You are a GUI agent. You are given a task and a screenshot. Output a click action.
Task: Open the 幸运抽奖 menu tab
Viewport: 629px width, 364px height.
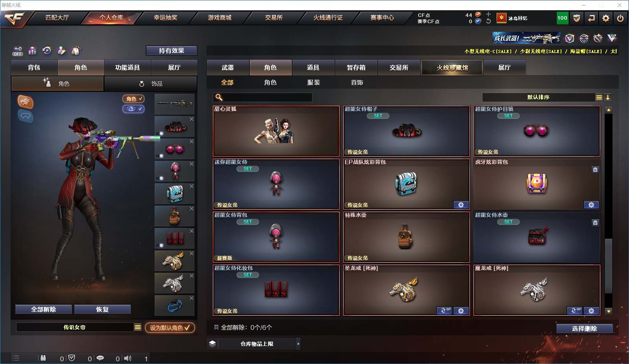coord(165,18)
